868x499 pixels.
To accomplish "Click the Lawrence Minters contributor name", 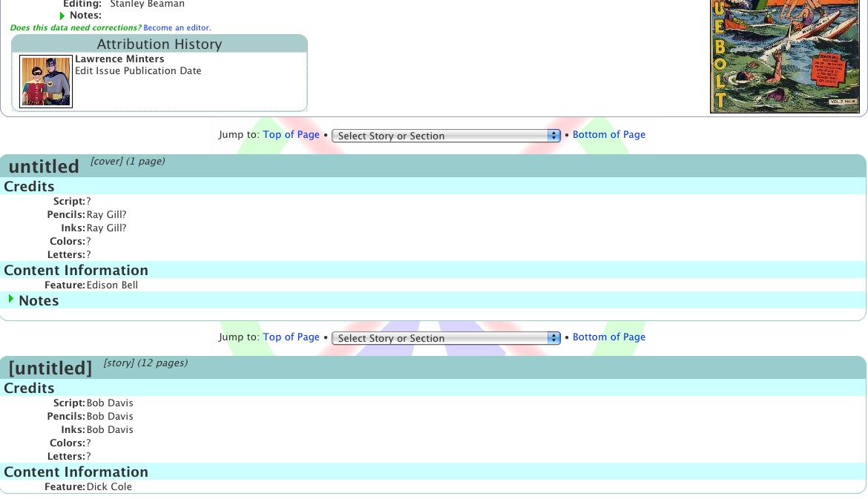I will click(119, 59).
